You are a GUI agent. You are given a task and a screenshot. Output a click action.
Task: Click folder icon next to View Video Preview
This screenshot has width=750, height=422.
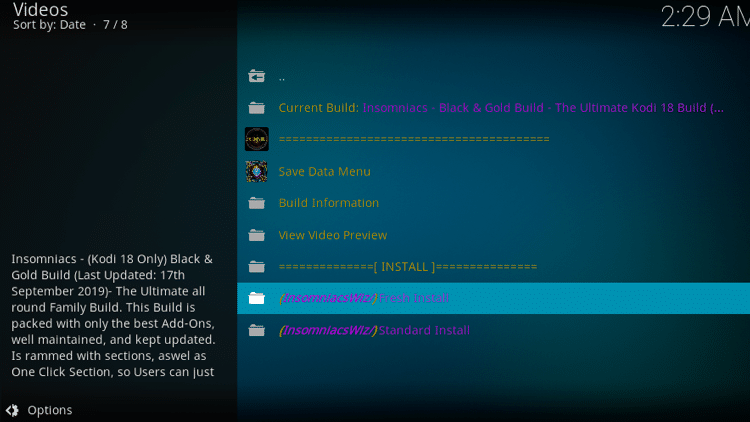(x=257, y=235)
